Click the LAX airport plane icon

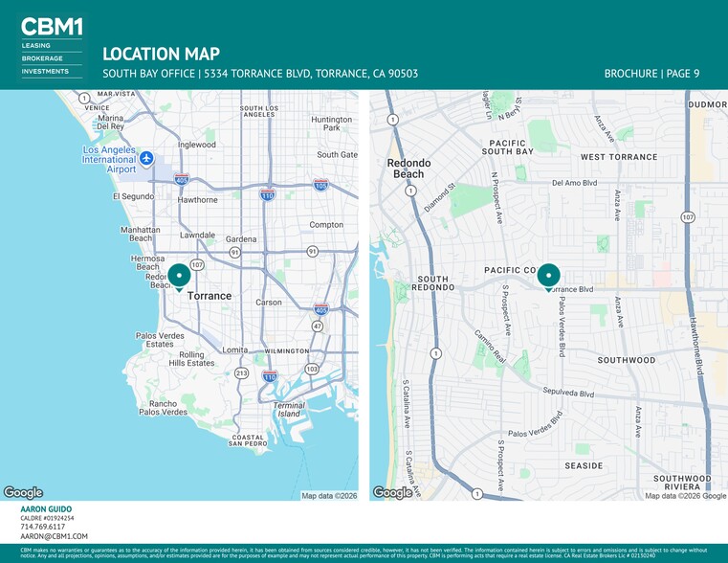pos(146,157)
